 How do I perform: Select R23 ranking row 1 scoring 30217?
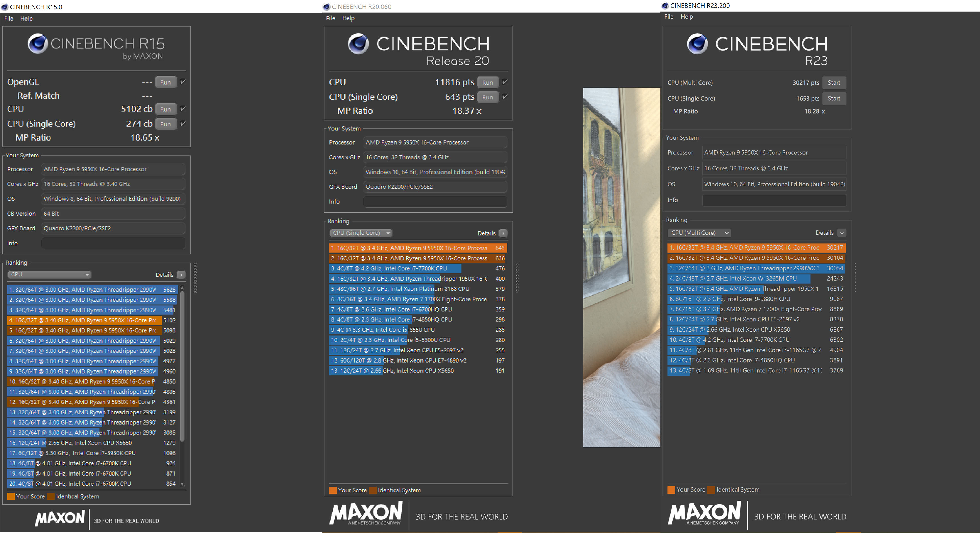pyautogui.click(x=757, y=248)
